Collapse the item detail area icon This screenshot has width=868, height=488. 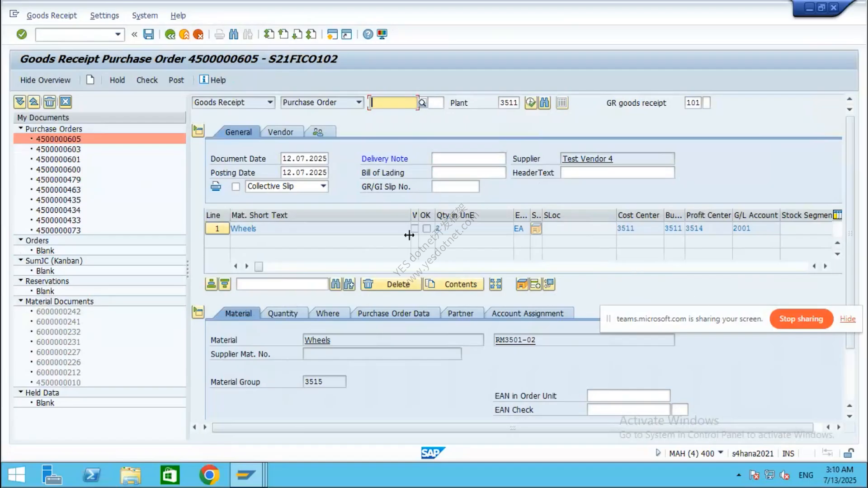[x=198, y=312]
